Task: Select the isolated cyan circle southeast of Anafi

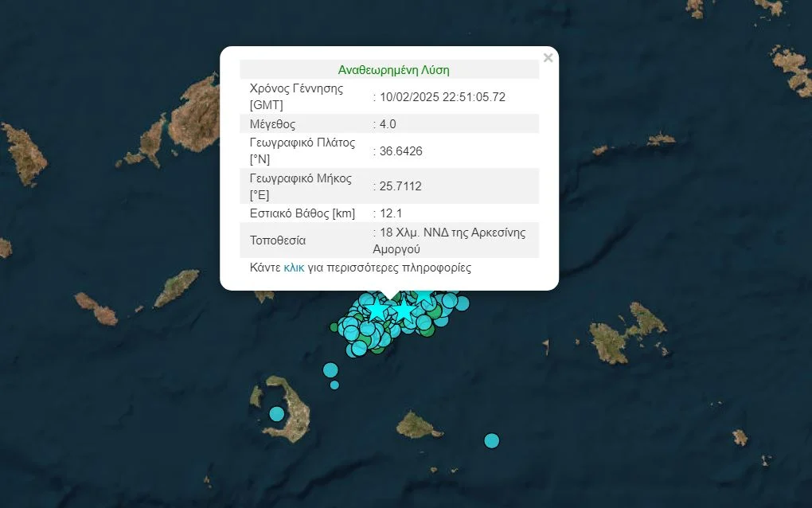Action: pos(491,440)
